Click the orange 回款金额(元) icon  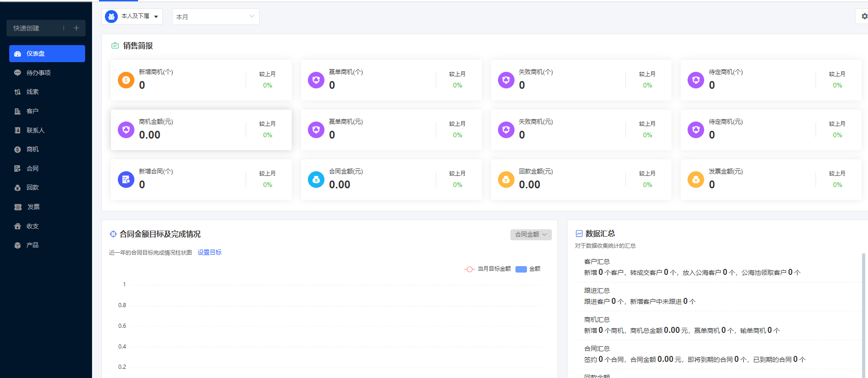tap(506, 180)
